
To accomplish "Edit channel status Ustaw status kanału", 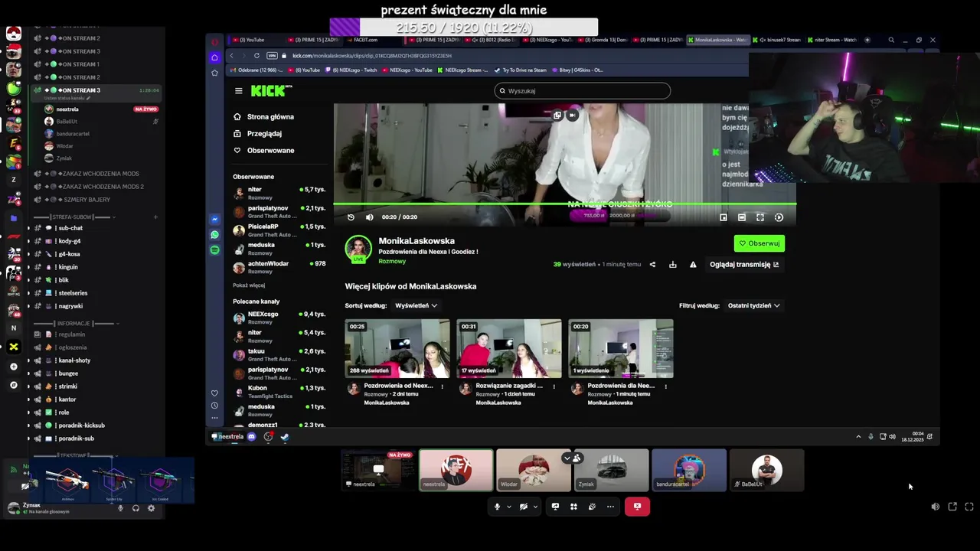I will pos(67,99).
